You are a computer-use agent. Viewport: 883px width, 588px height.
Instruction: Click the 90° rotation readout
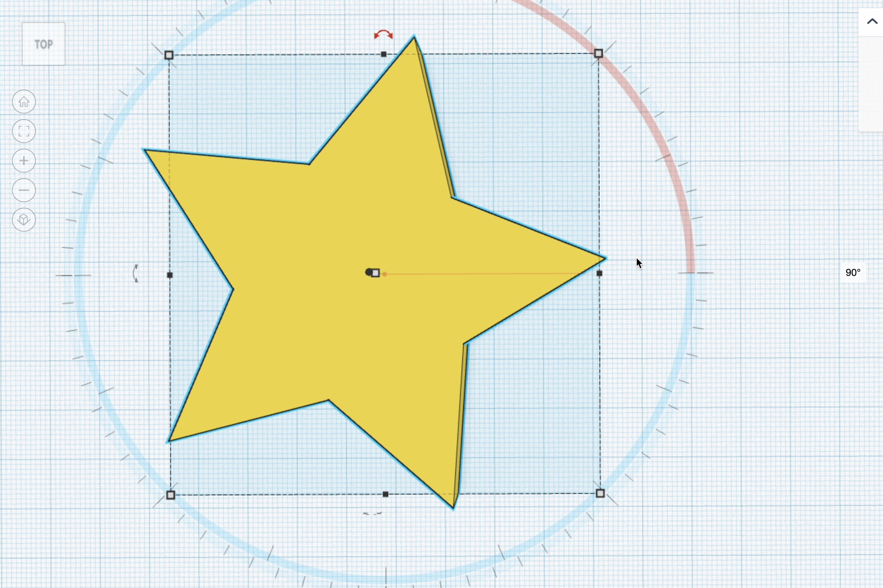coord(853,272)
